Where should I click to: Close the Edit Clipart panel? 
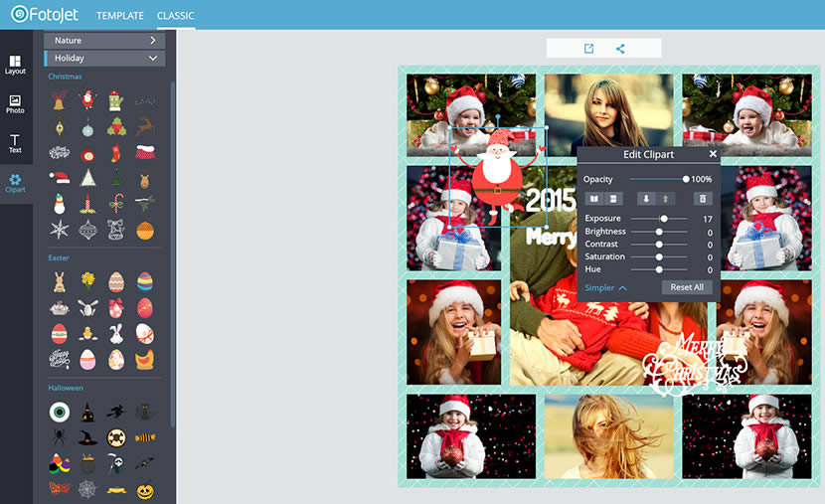click(x=713, y=154)
